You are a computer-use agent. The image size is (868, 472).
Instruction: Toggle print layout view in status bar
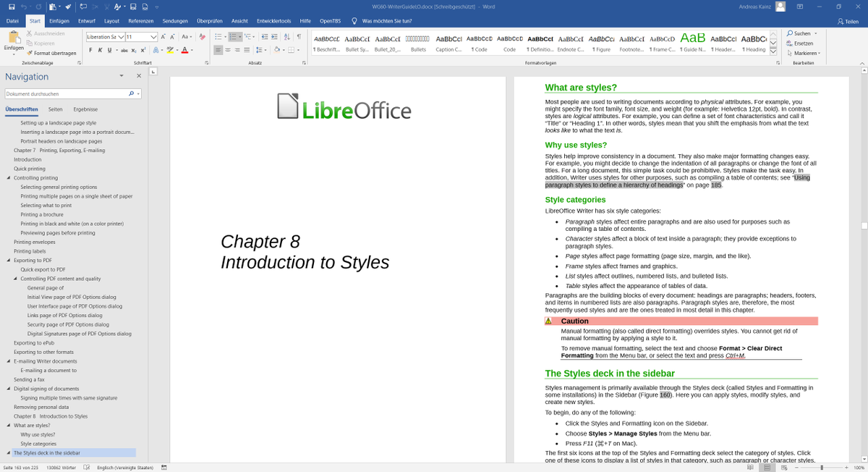coord(767,468)
